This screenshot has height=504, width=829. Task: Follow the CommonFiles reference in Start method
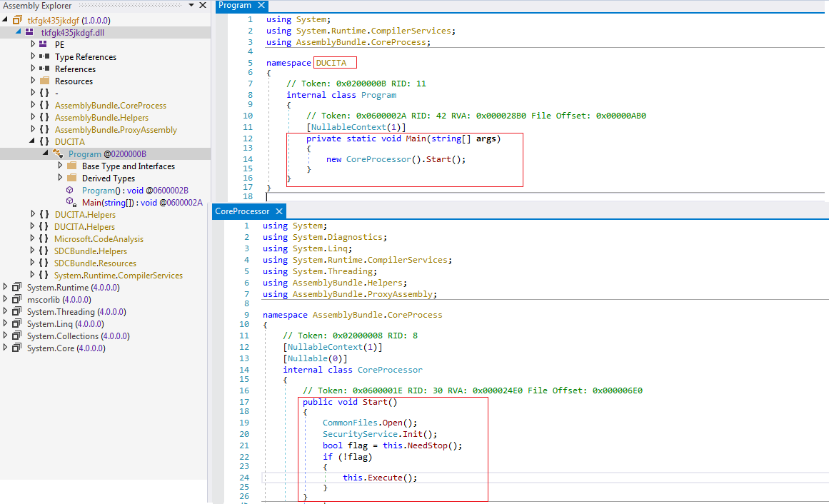pyautogui.click(x=350, y=423)
